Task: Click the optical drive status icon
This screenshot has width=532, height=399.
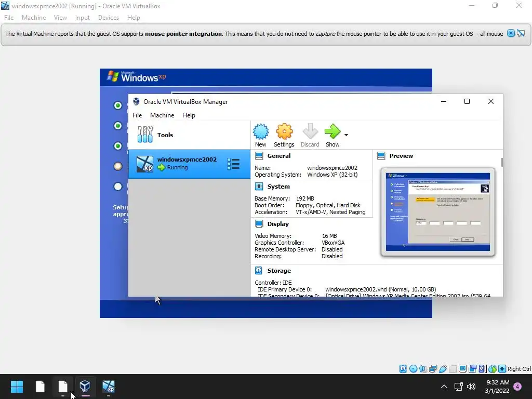Action: tap(413, 369)
